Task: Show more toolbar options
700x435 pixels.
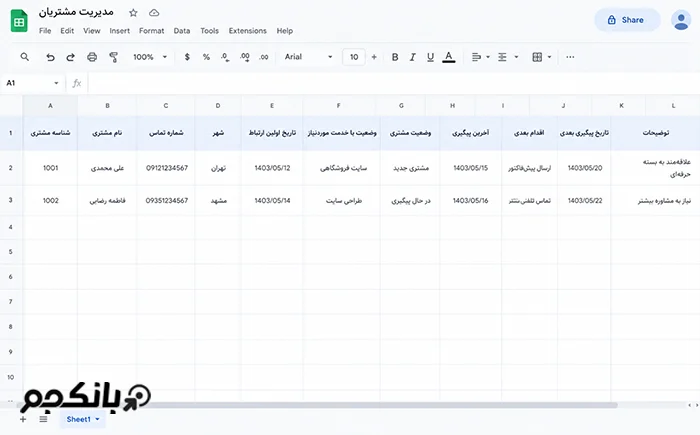Action: tap(570, 57)
